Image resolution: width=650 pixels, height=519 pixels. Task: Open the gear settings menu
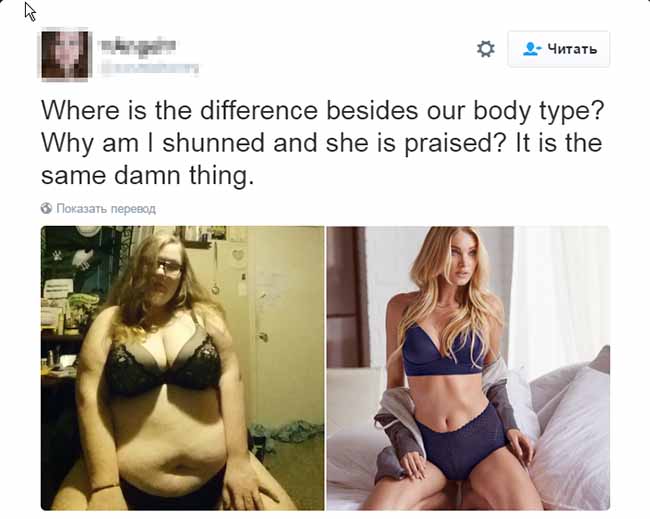point(485,49)
